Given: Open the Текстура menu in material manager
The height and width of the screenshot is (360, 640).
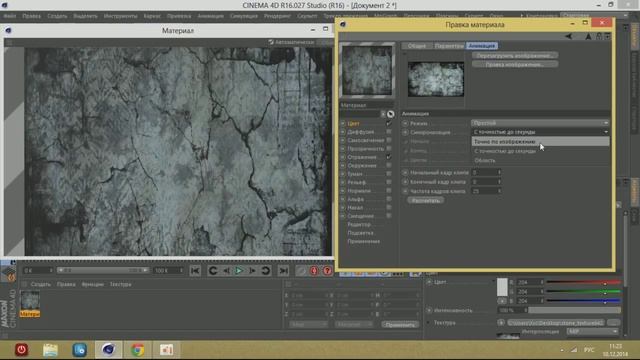Looking at the screenshot, I should point(120,284).
